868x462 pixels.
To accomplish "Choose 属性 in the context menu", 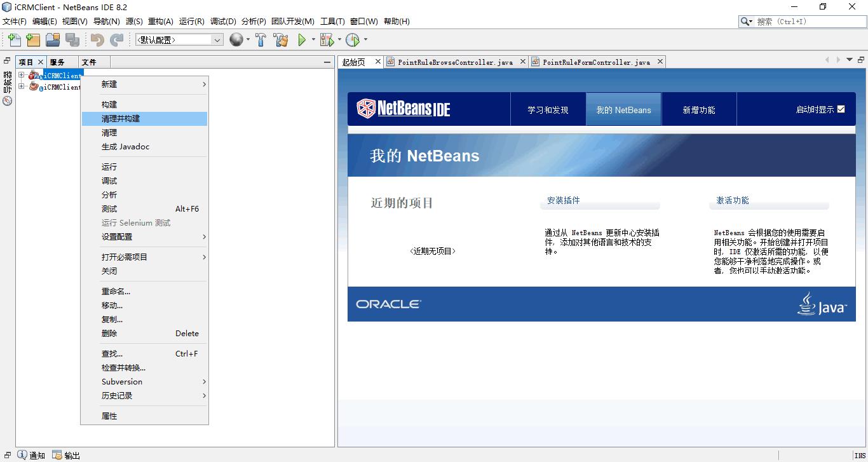I will (x=144, y=416).
